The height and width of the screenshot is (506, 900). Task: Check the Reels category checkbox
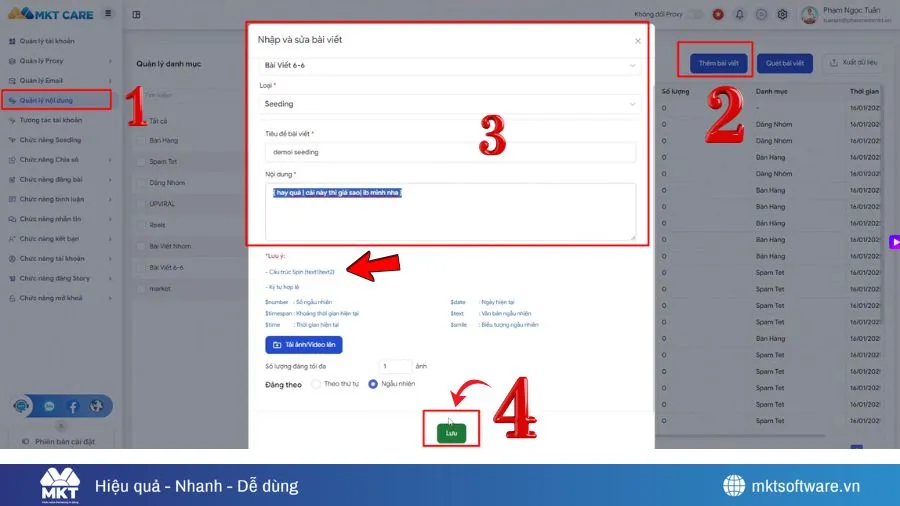(141, 225)
